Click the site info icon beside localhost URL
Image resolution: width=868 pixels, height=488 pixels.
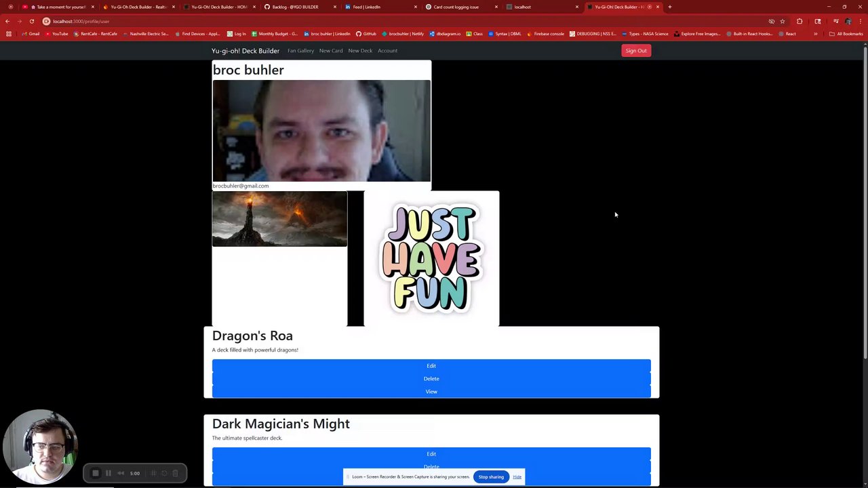(47, 21)
